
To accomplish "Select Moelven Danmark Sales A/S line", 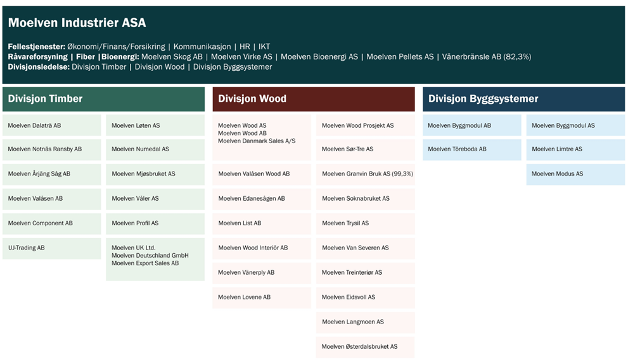I will (x=257, y=141).
